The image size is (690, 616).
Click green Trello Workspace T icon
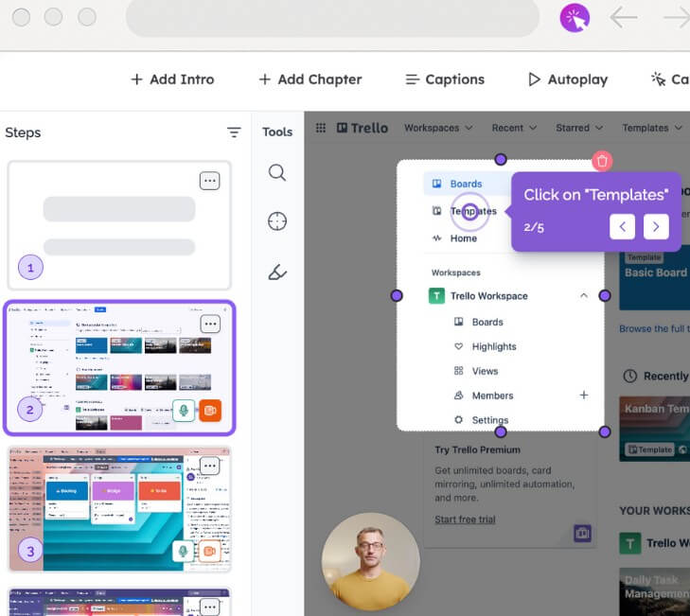coord(436,295)
